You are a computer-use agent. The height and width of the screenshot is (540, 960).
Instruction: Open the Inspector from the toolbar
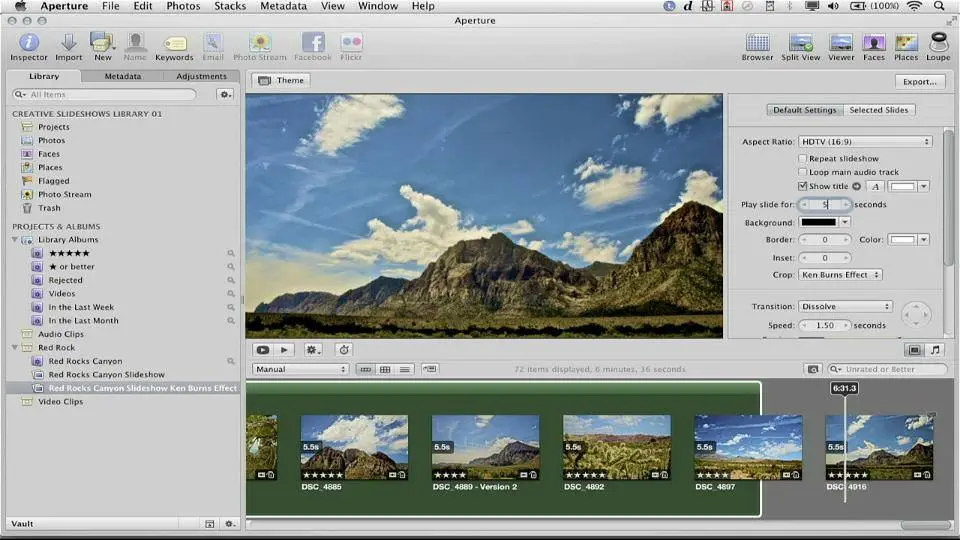pyautogui.click(x=28, y=47)
